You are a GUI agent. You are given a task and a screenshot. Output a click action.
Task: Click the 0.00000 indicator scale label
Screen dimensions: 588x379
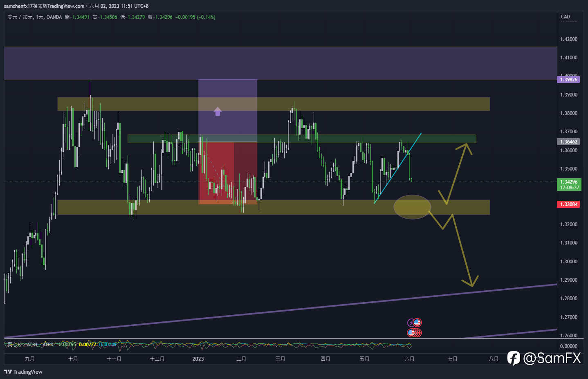(569, 346)
